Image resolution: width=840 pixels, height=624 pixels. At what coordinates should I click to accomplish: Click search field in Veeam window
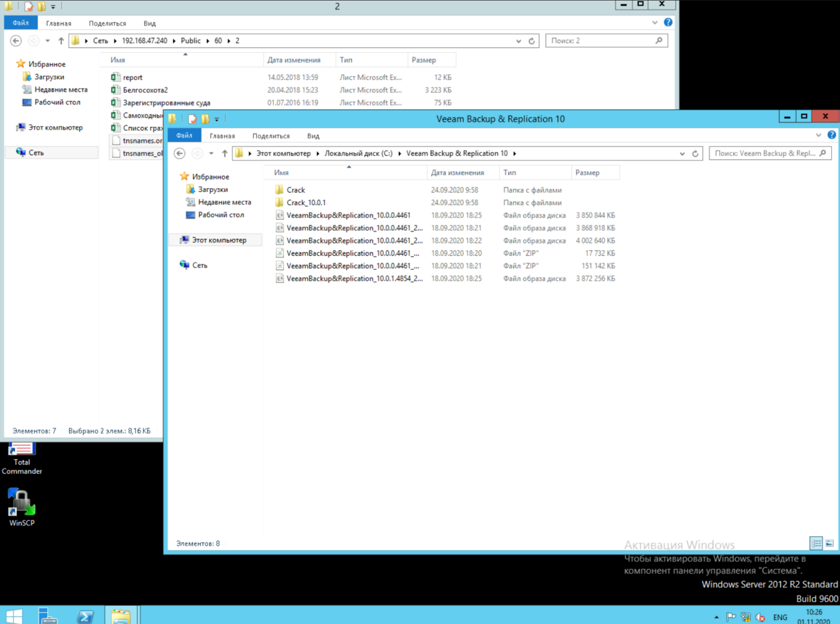click(770, 153)
